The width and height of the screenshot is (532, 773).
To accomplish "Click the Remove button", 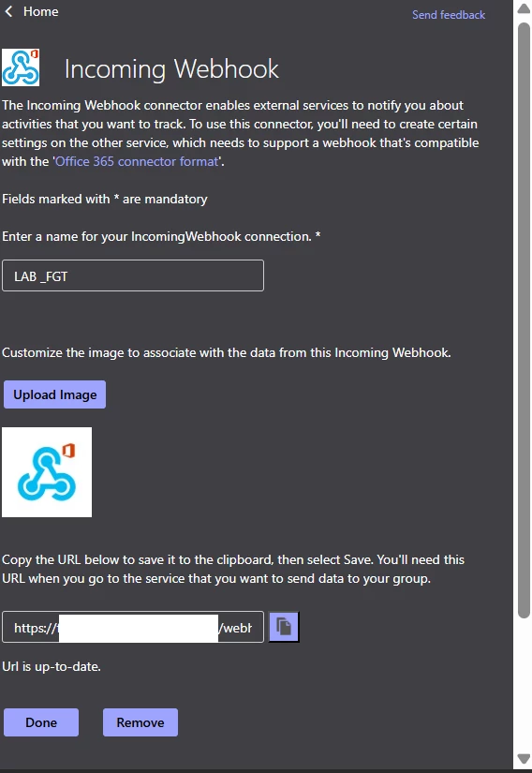I will coord(140,722).
